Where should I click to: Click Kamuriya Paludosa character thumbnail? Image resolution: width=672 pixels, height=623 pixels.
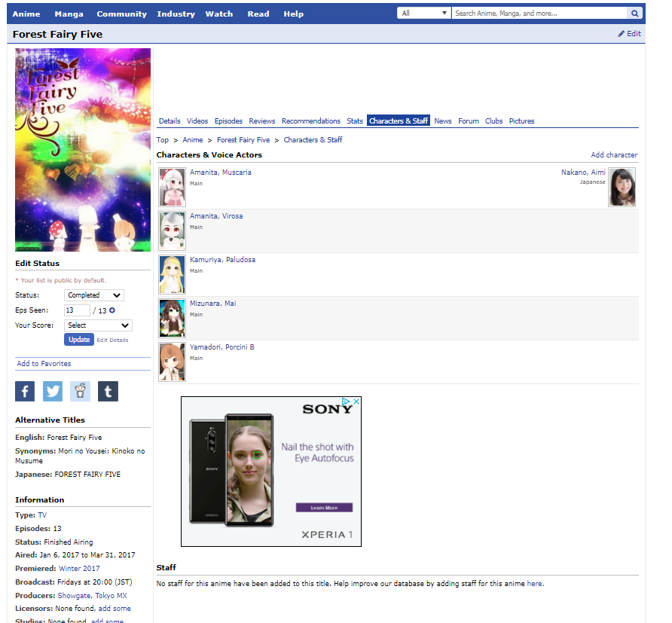[x=173, y=275]
